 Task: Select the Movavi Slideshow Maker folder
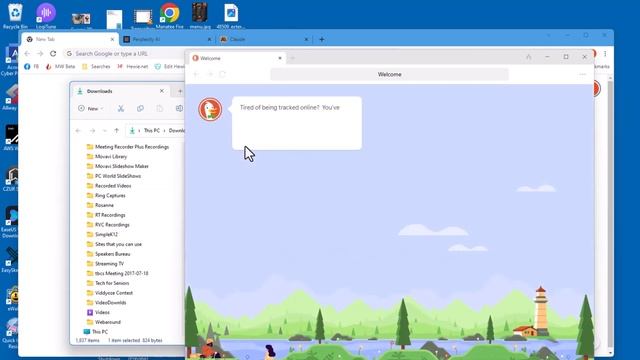(118, 166)
